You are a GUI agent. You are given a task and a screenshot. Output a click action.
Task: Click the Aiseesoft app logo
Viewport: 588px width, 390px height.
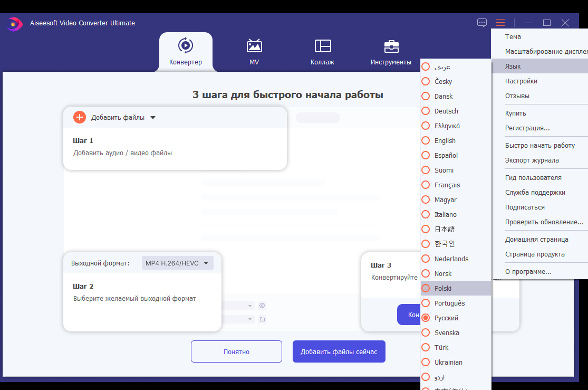tap(14, 24)
